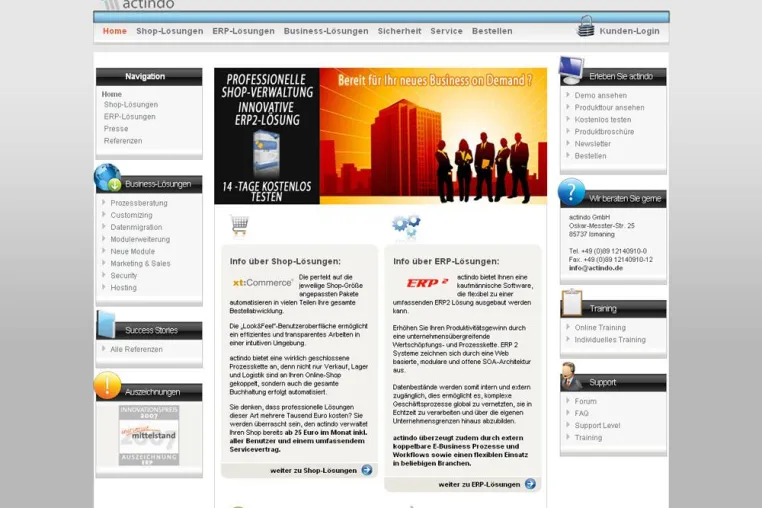Open Online Training link
Screen dimensions: 762x508
(600, 328)
